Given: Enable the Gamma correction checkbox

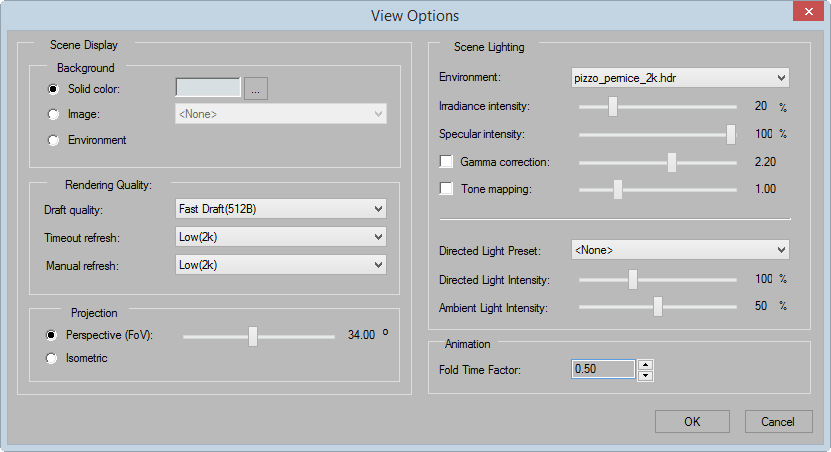Looking at the screenshot, I should (x=446, y=162).
